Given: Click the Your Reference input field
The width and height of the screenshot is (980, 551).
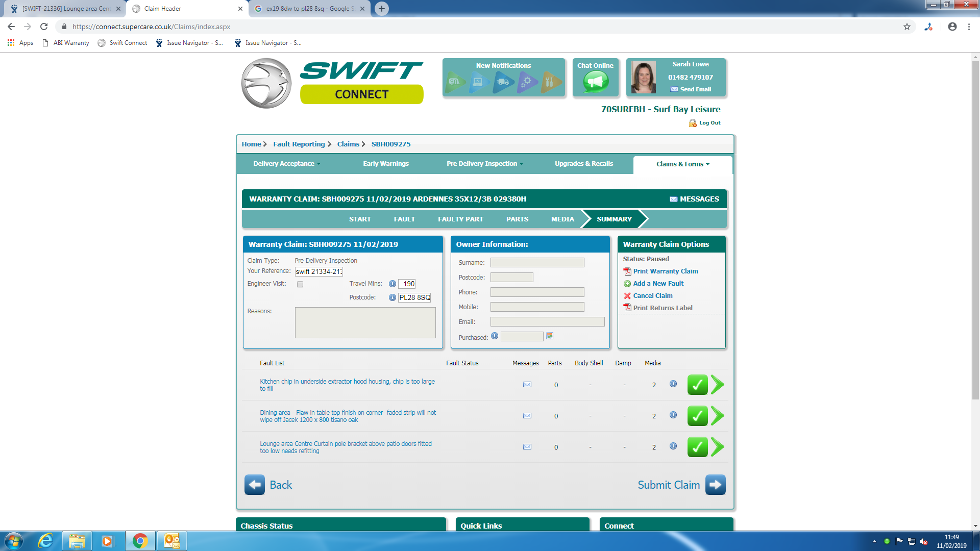Looking at the screenshot, I should tap(318, 271).
